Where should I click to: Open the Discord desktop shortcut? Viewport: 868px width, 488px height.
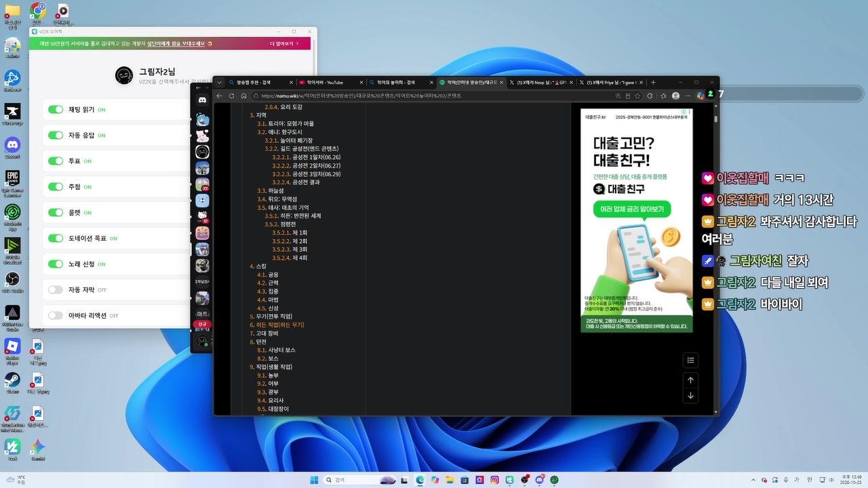click(x=12, y=148)
